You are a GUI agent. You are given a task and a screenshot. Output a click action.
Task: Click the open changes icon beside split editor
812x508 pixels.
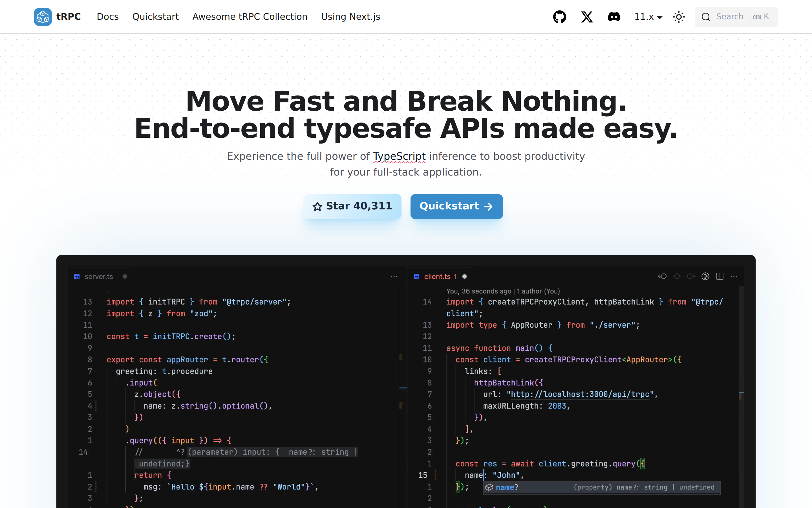point(705,276)
